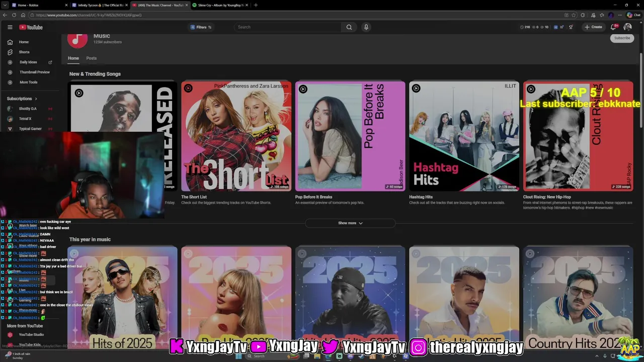Open YouTube Studio link
The height and width of the screenshot is (362, 644).
point(31,334)
